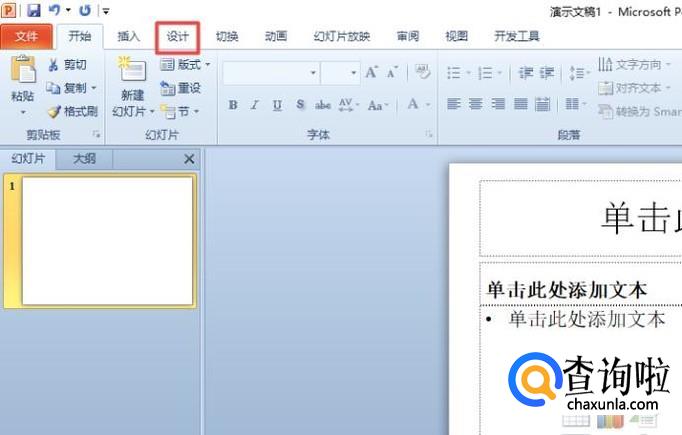Viewport: 682px width, 435px height.
Task: Expand the 新建幻灯片 New Slide dropdown arrow
Action: coord(152,112)
